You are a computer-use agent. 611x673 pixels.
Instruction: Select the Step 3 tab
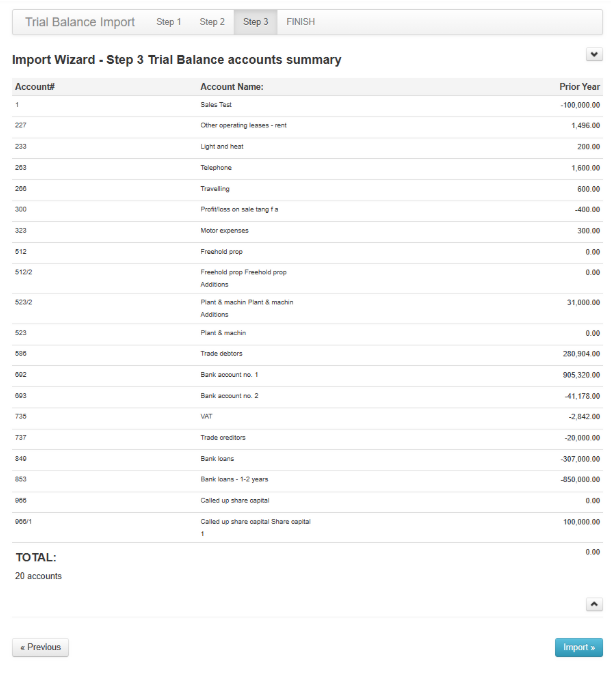[255, 22]
